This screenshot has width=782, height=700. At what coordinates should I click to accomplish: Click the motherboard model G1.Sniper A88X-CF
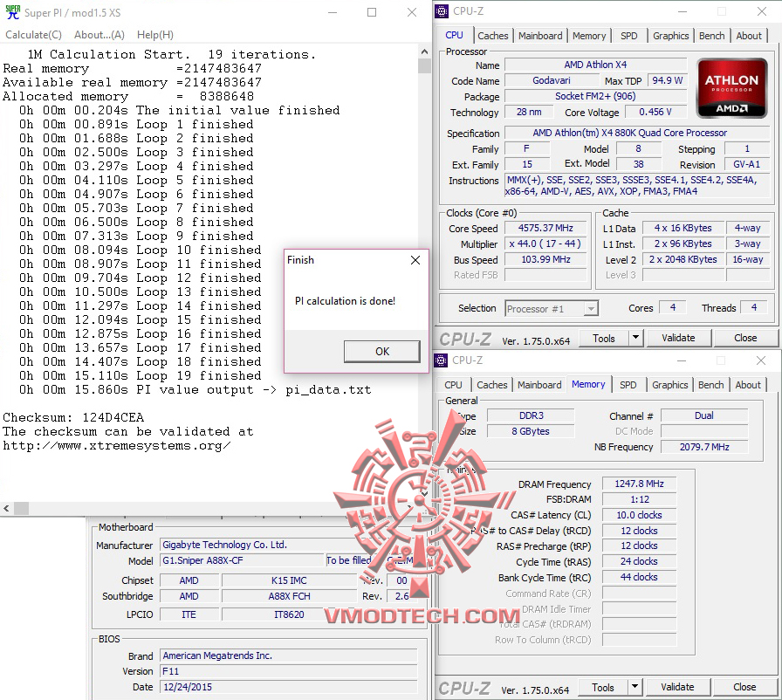pyautogui.click(x=243, y=560)
